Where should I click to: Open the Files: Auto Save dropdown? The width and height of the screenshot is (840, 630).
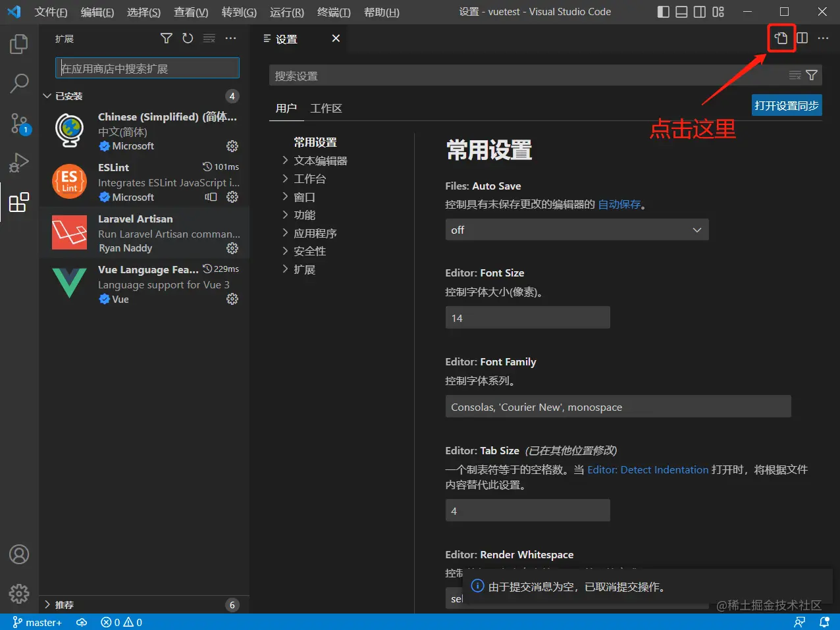[577, 230]
